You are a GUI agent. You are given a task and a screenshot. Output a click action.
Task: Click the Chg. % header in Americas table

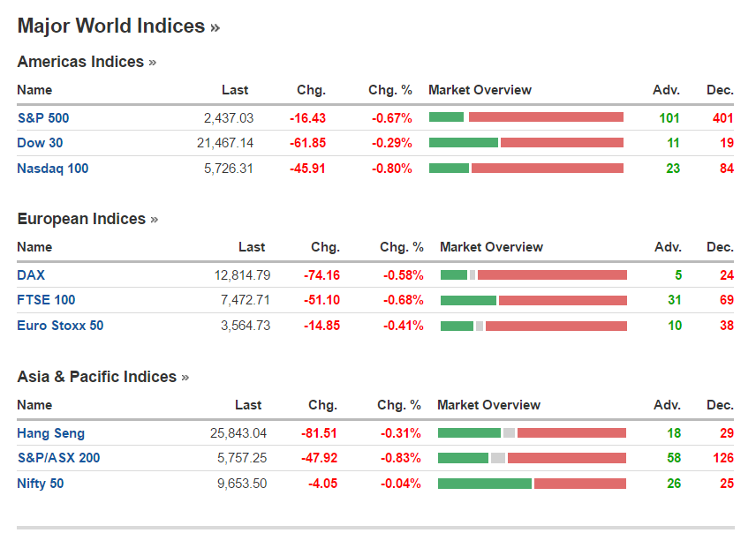pos(390,90)
